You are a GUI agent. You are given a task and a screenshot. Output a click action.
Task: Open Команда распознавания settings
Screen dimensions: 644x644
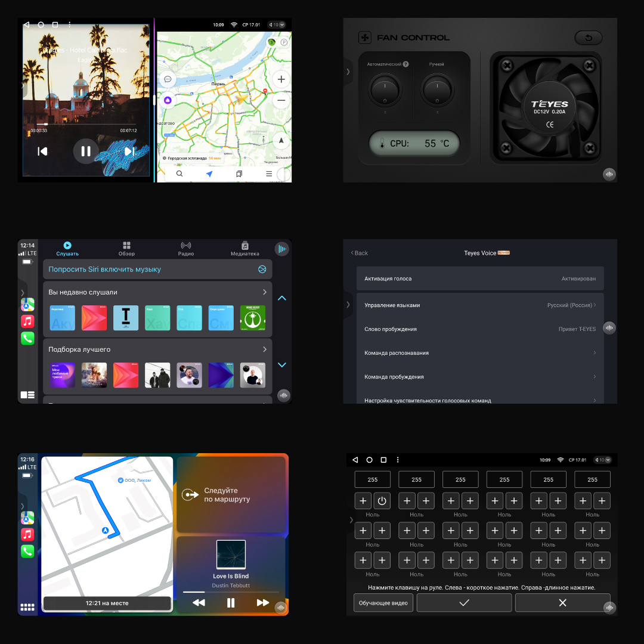pyautogui.click(x=479, y=353)
